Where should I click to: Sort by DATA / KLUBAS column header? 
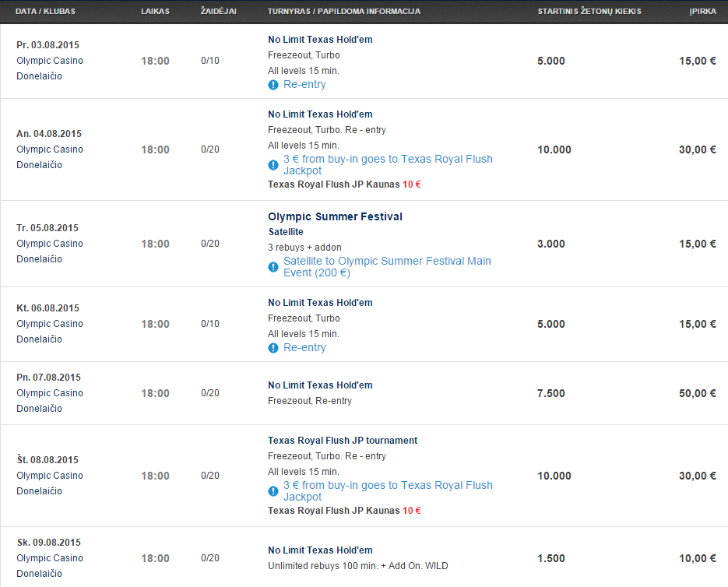(x=45, y=11)
